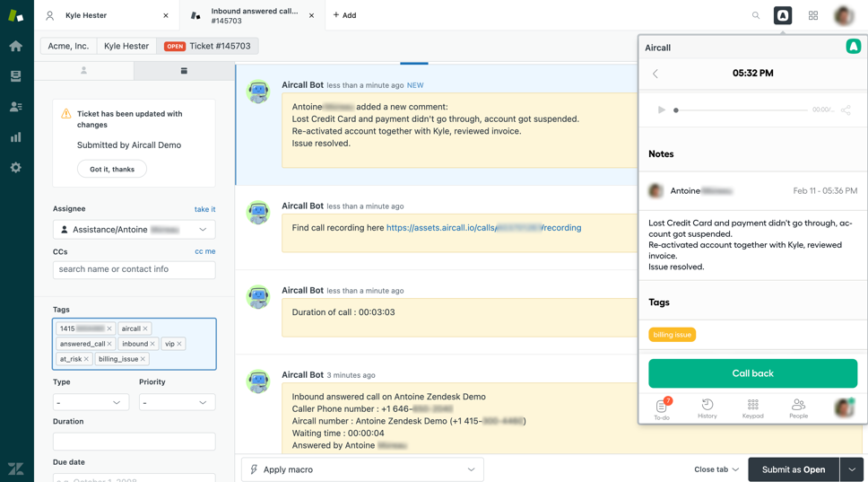Open the Admin gear icon

[x=15, y=167]
